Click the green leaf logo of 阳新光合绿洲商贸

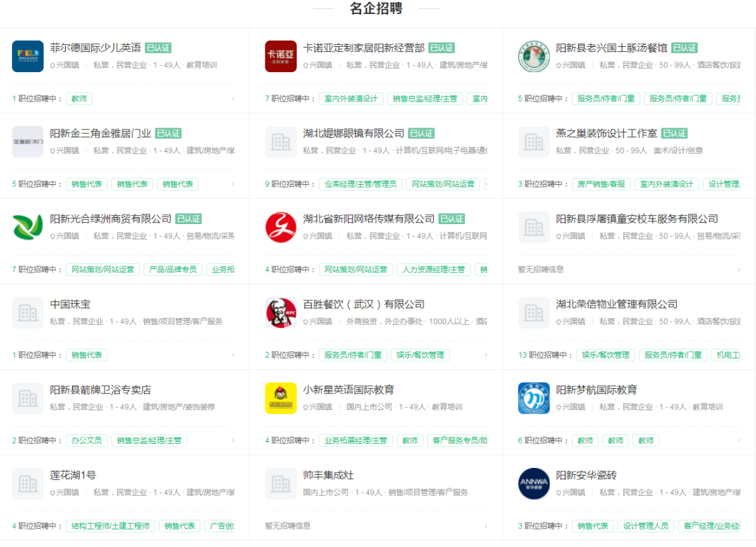click(x=28, y=227)
